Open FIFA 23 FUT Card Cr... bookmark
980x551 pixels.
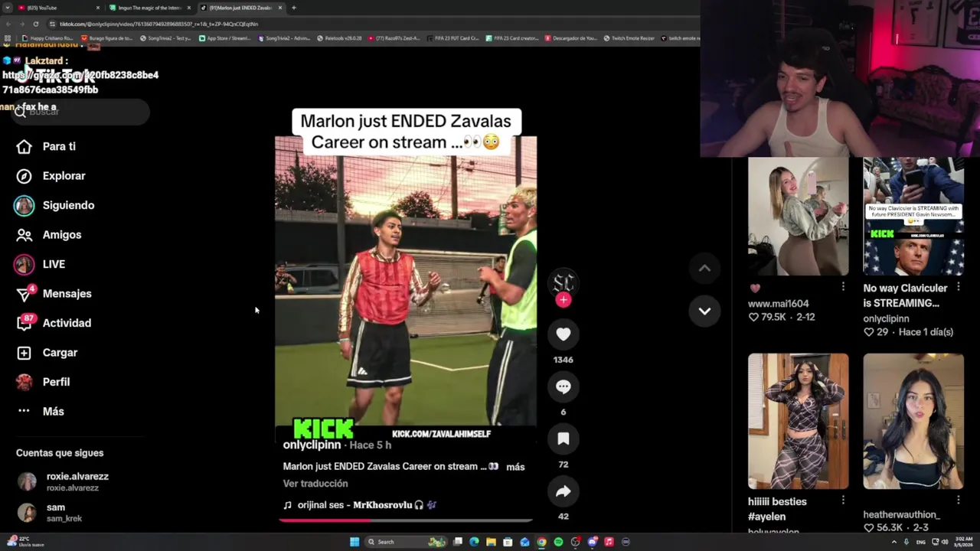pyautogui.click(x=453, y=38)
